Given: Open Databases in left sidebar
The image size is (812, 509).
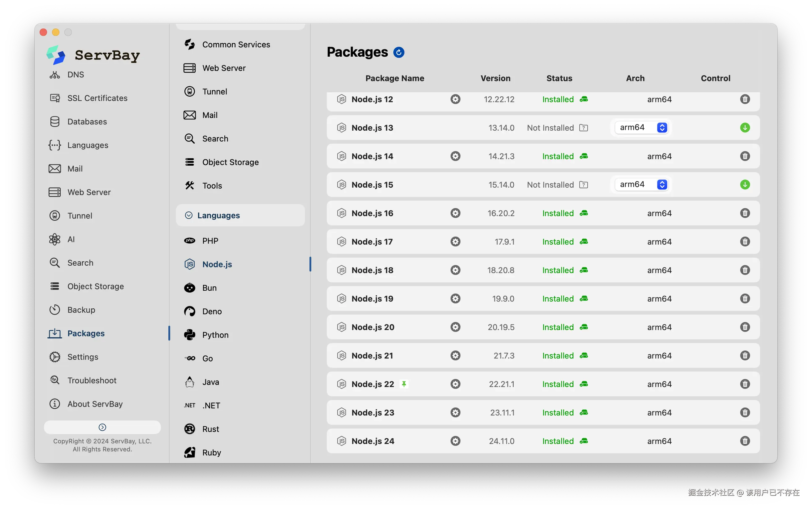Looking at the screenshot, I should coord(87,122).
